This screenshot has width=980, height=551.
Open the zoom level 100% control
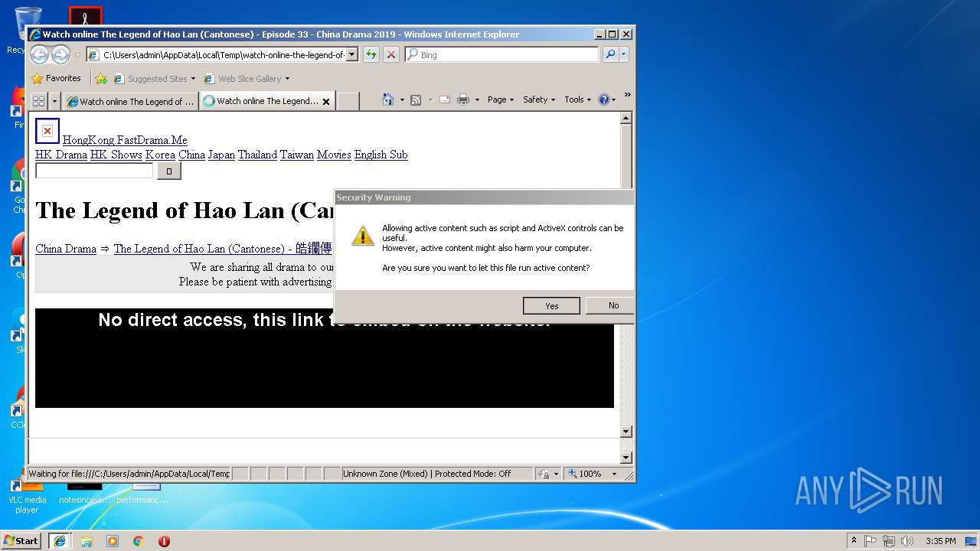click(593, 474)
